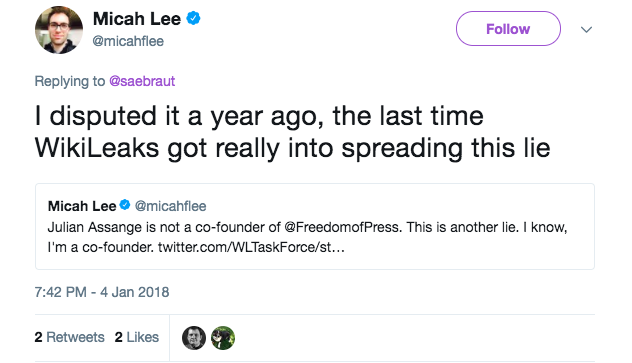
Task: Click the verified badge beside Micah Lee's header name
Action: click(x=193, y=19)
